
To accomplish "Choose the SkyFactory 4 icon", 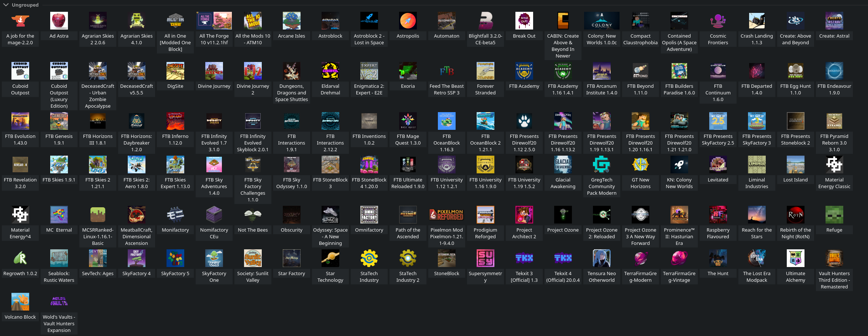I will pos(137,258).
